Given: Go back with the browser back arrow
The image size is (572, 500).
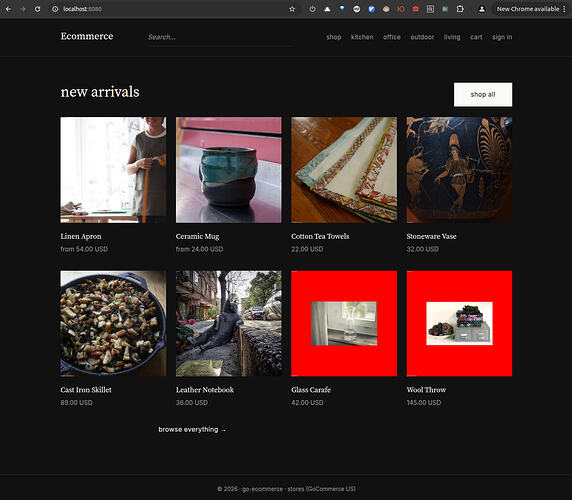Looking at the screenshot, I should click(8, 9).
